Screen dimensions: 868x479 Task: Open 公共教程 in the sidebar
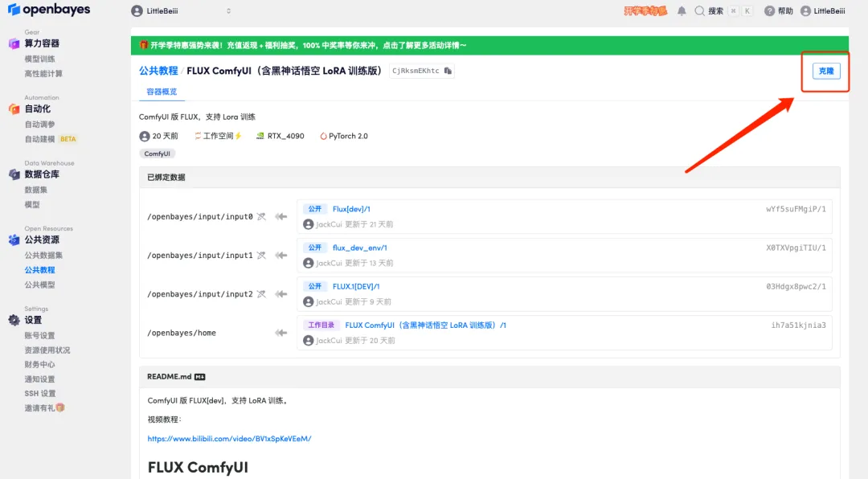tap(39, 270)
